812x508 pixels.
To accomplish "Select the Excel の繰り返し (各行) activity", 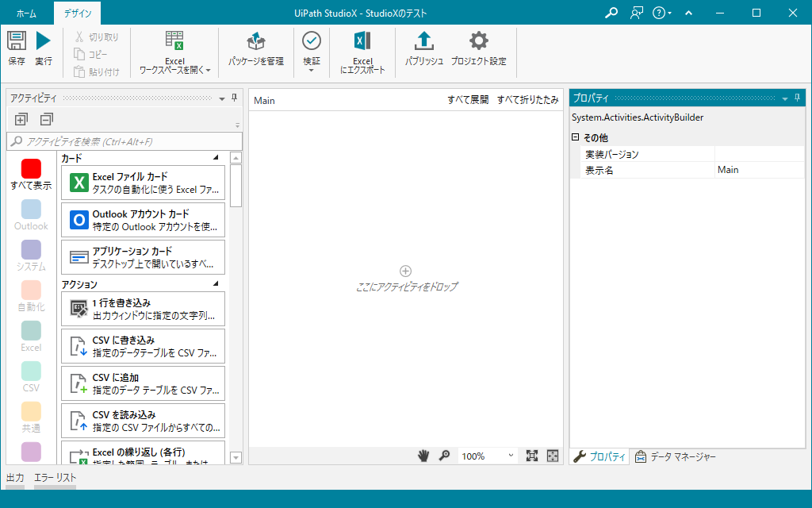I will coord(143,452).
